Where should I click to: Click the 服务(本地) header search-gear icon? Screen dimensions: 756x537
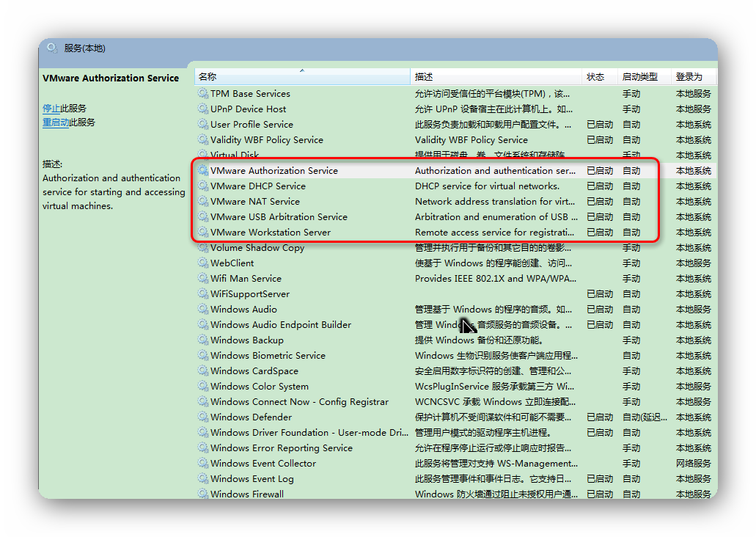point(52,48)
